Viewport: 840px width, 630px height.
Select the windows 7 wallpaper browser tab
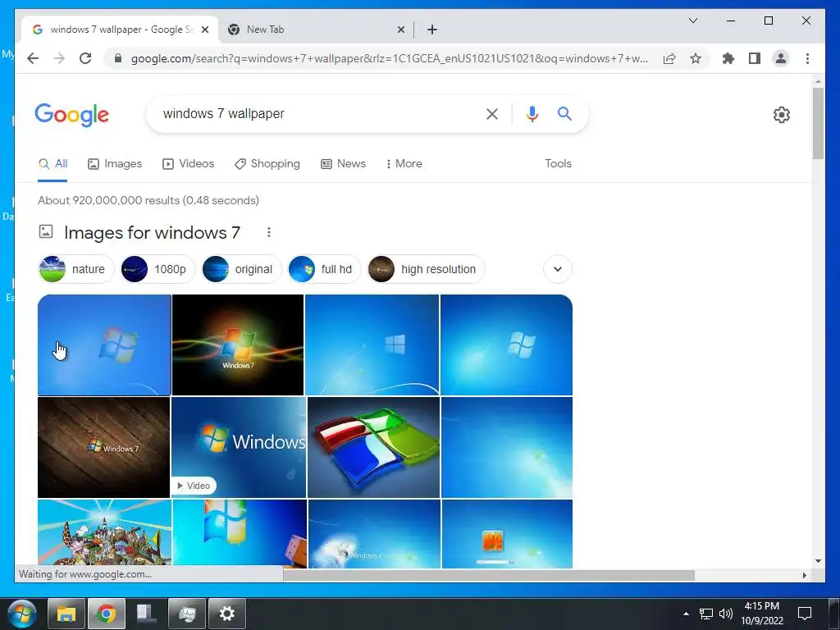click(120, 30)
